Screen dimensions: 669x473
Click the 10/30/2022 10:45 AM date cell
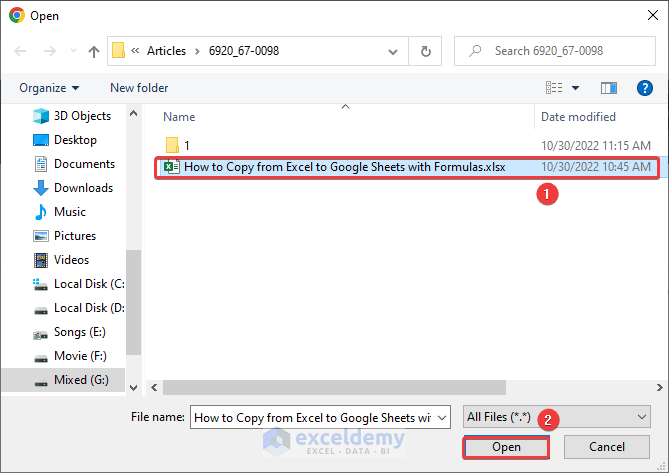596,167
